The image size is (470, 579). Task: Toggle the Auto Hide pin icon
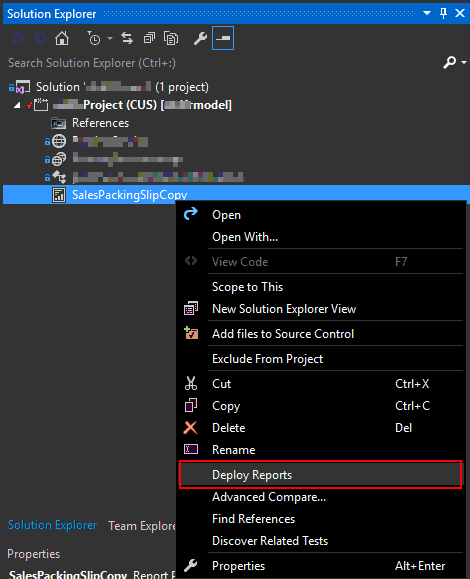[x=443, y=13]
